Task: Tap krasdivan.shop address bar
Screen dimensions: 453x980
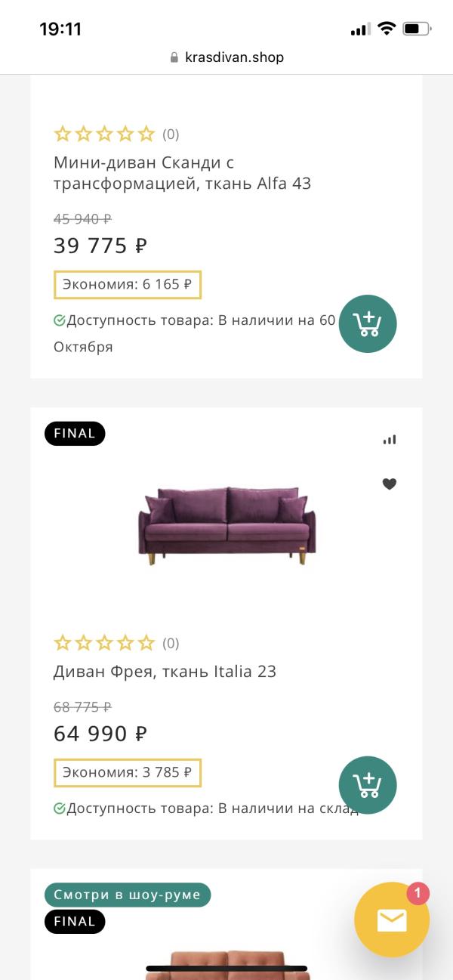Action: (x=234, y=57)
